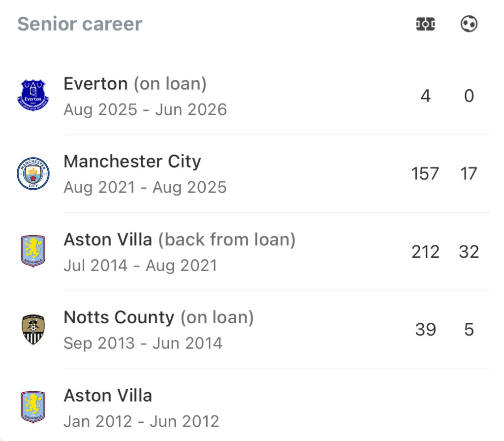The height and width of the screenshot is (441, 504).
Task: Click the Aug 2021 - Aug 2025 date range
Action: click(145, 188)
